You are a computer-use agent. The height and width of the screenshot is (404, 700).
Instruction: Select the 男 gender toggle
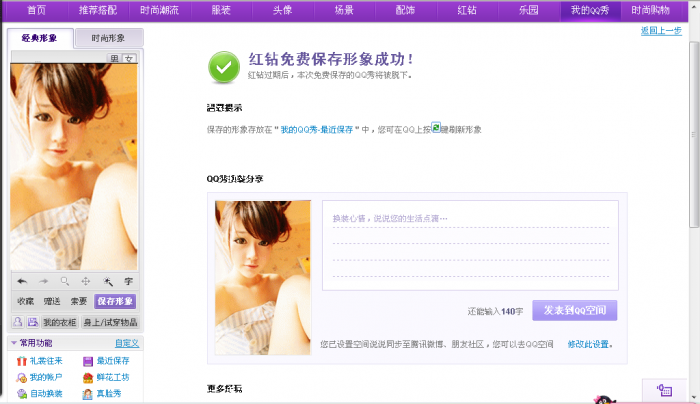pos(115,58)
